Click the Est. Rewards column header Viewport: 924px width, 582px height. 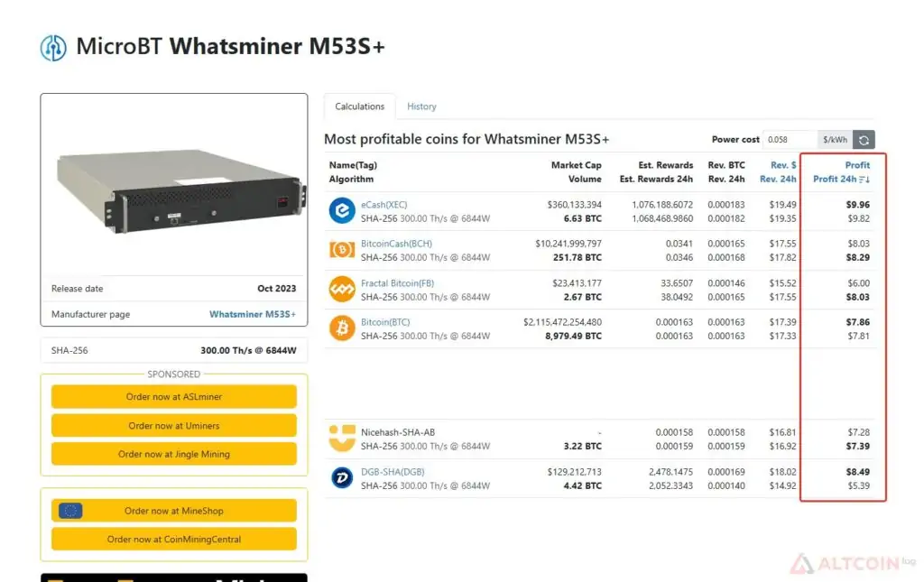click(665, 165)
